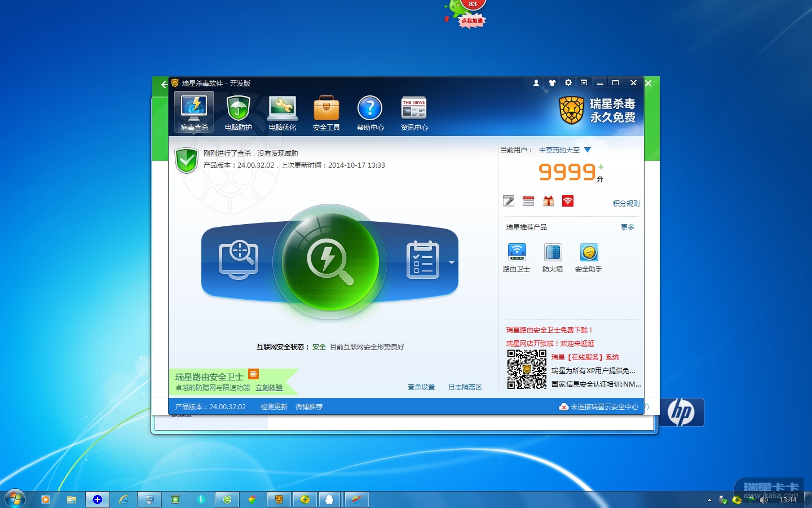Click the volume speaker tray icon
The width and height of the screenshot is (812, 508).
coord(764,500)
